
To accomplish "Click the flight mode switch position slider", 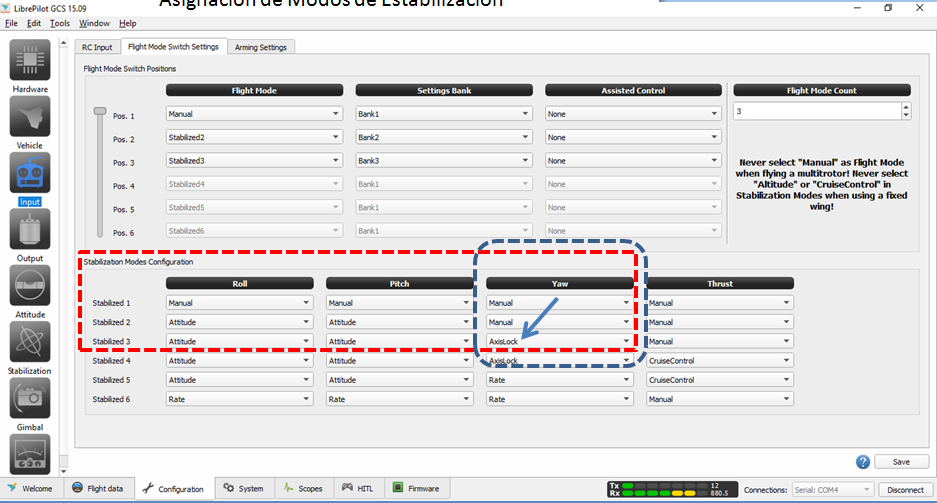I will pos(98,114).
